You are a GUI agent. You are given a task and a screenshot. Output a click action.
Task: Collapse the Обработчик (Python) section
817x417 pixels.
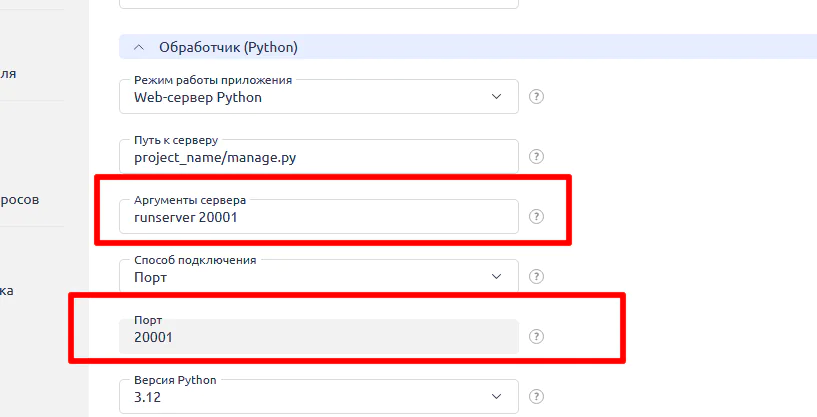click(139, 47)
